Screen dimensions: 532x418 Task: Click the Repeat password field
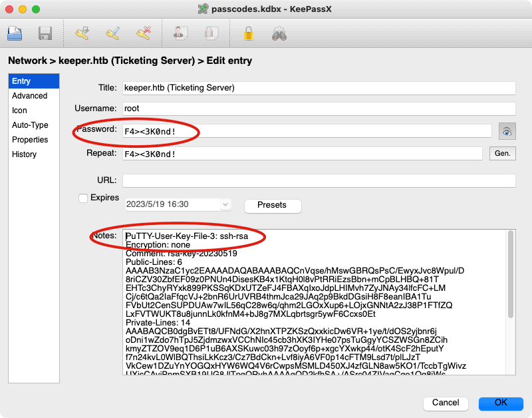click(x=303, y=154)
